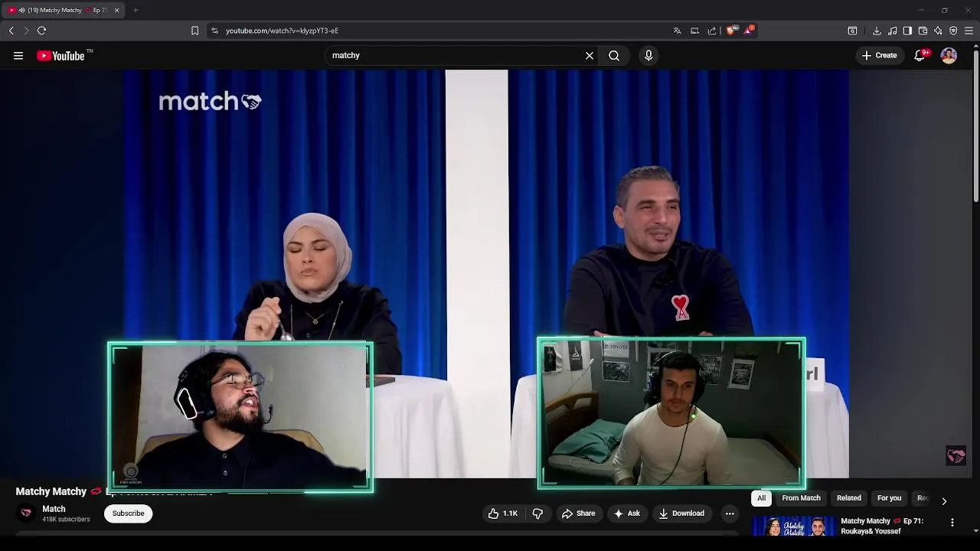Click channel watermark in video corner
Image resolution: width=980 pixels, height=551 pixels.
click(955, 456)
